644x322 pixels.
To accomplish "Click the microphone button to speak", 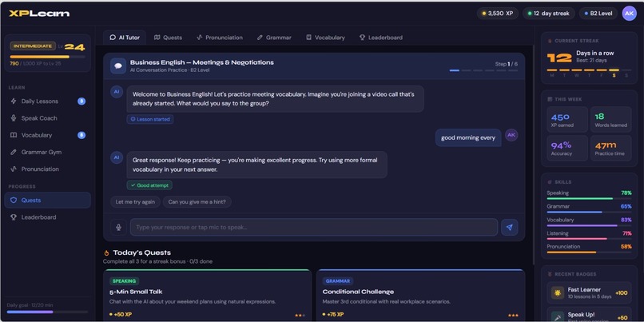I will pyautogui.click(x=118, y=227).
